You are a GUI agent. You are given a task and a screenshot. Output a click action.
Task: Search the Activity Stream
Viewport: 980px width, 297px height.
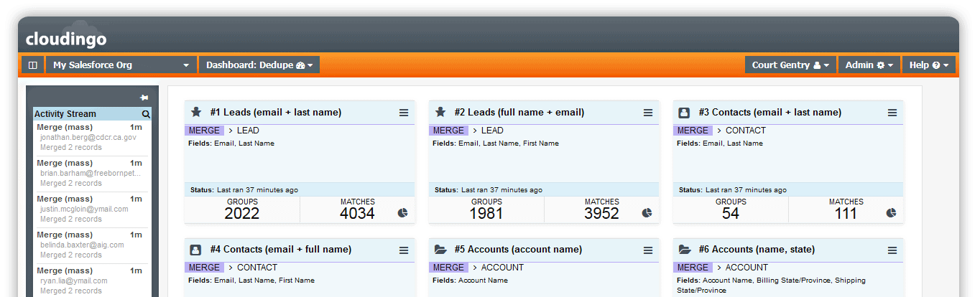[146, 113]
